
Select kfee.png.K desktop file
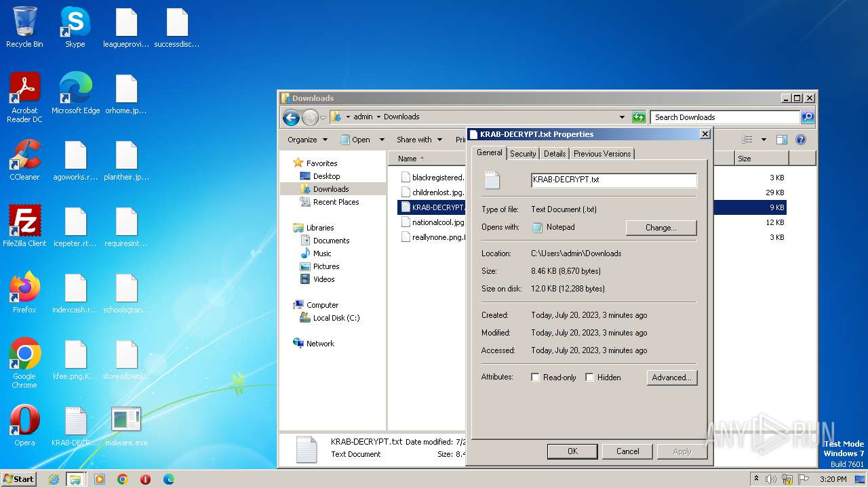click(75, 359)
